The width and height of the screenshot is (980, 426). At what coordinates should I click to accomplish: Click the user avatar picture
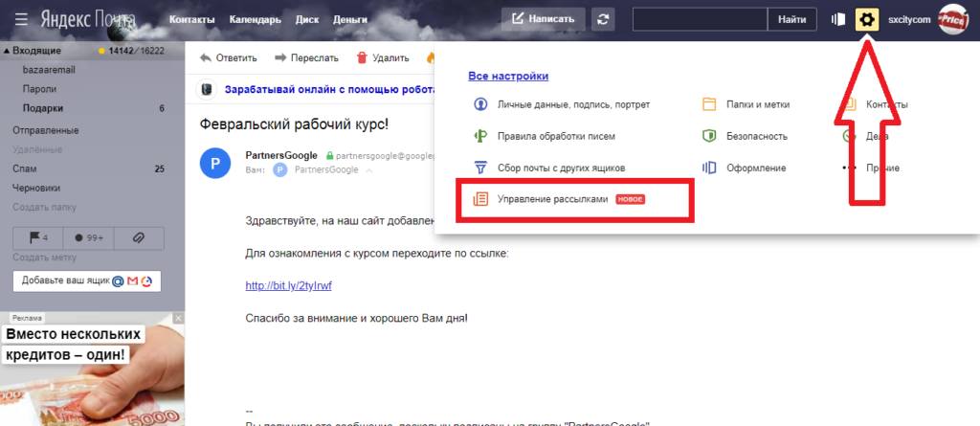(952, 19)
